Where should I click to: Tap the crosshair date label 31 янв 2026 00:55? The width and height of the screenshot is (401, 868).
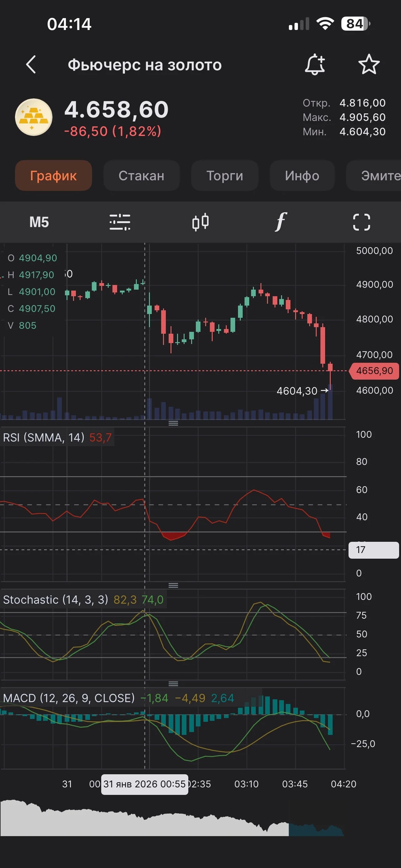pyautogui.click(x=144, y=784)
